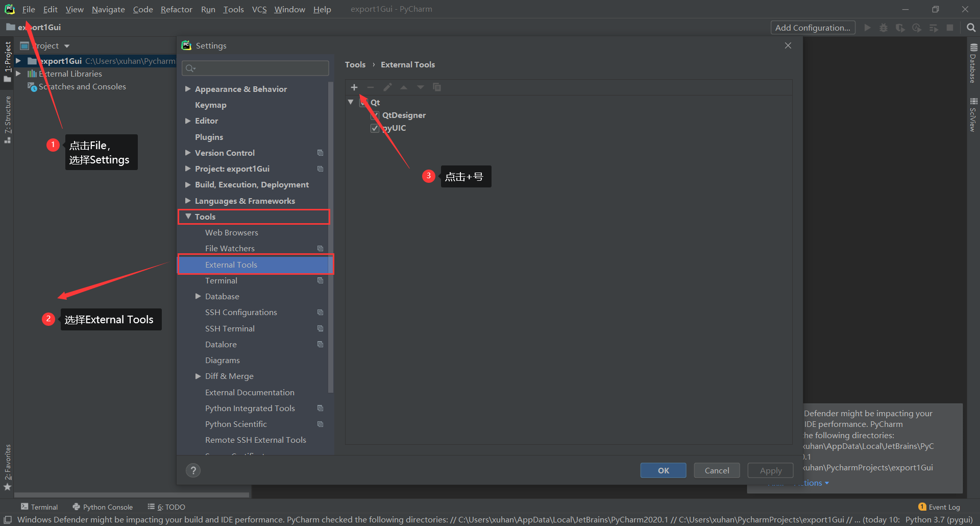This screenshot has height=526, width=980.
Task: Click the settings help question mark
Action: coord(193,470)
